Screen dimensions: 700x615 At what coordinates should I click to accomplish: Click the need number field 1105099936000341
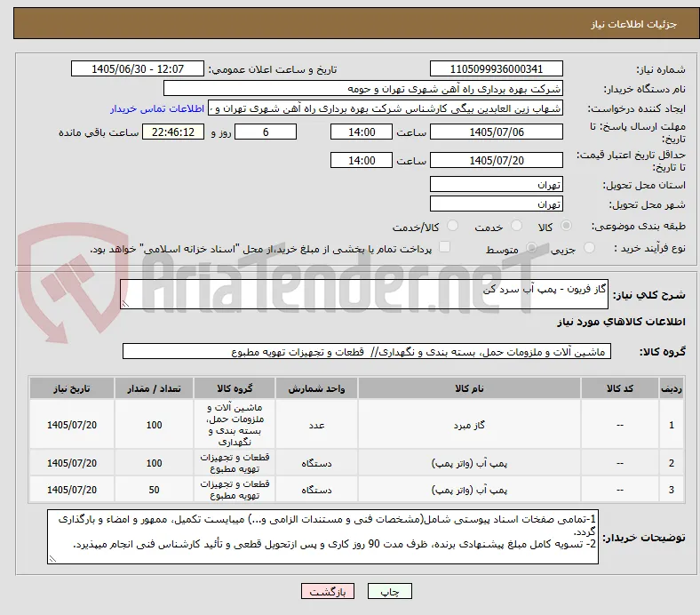point(496,68)
